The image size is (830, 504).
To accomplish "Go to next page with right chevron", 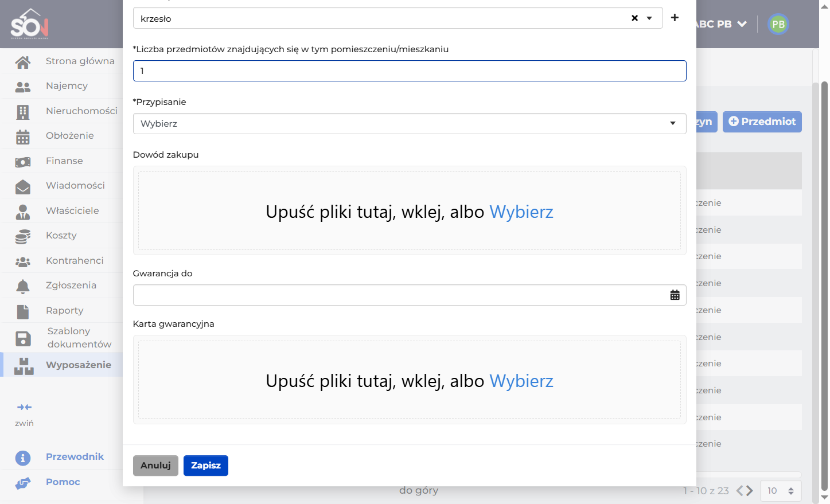I will tap(749, 491).
